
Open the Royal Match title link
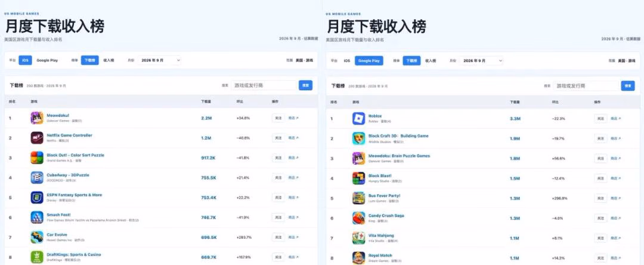380,255
